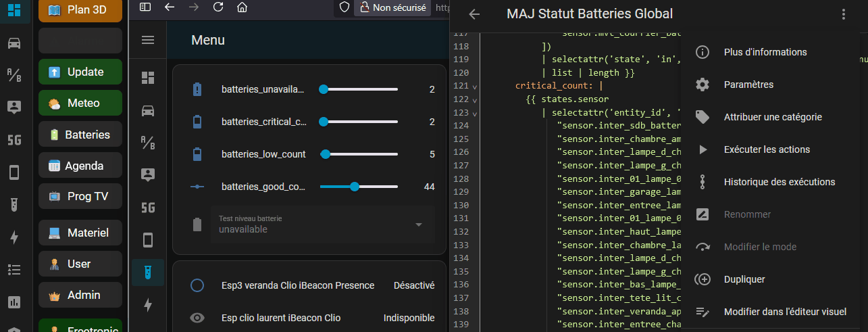
Task: Collapse the fold arrow at line 121
Action: 474,87
